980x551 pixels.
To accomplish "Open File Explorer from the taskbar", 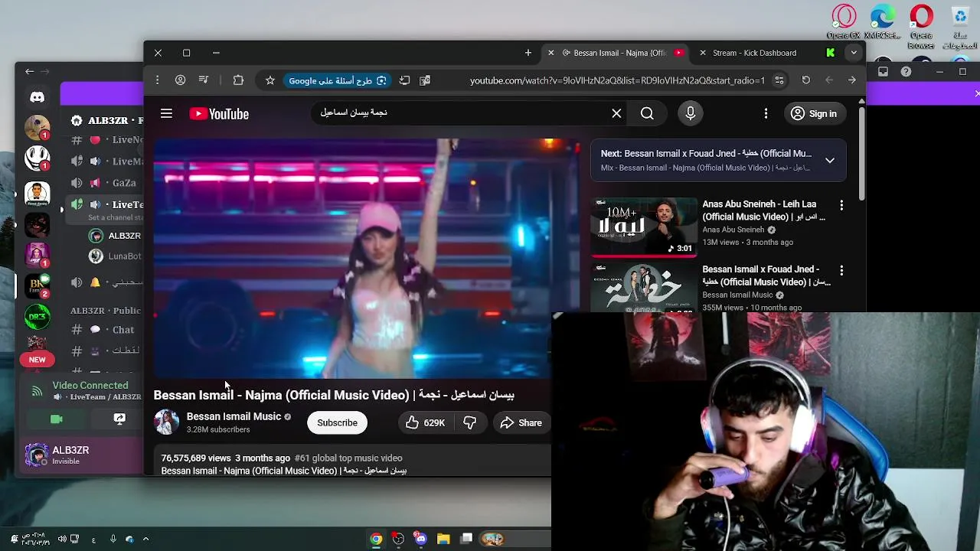I will 443,539.
